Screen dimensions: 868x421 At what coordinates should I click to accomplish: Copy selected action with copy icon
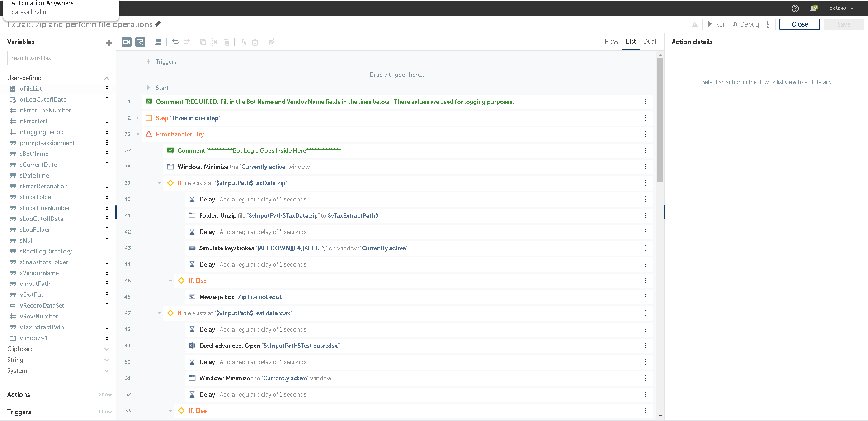pyautogui.click(x=203, y=42)
